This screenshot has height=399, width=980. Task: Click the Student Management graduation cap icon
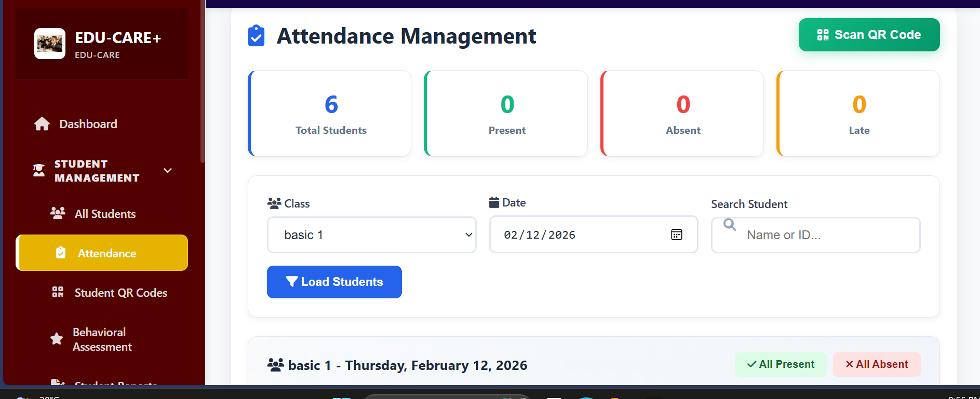pyautogui.click(x=38, y=170)
